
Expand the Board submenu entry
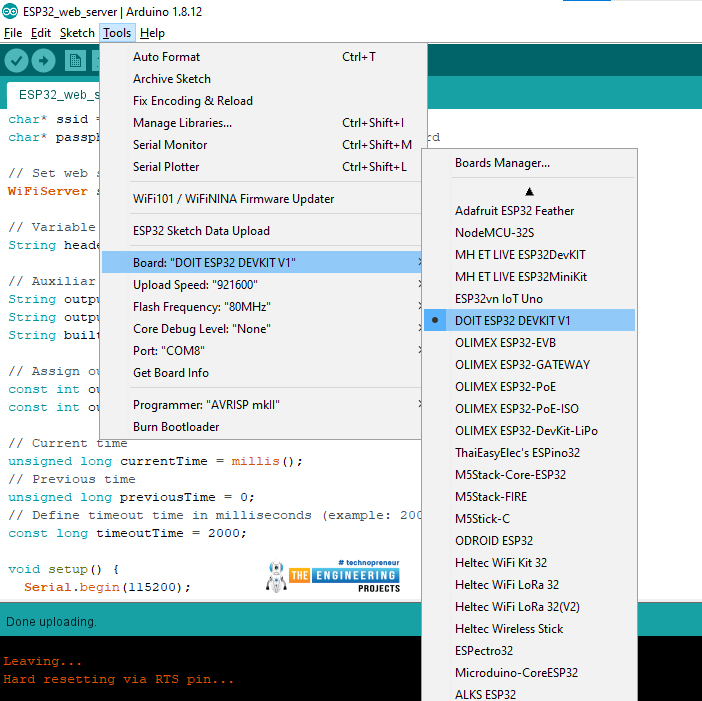click(x=261, y=262)
